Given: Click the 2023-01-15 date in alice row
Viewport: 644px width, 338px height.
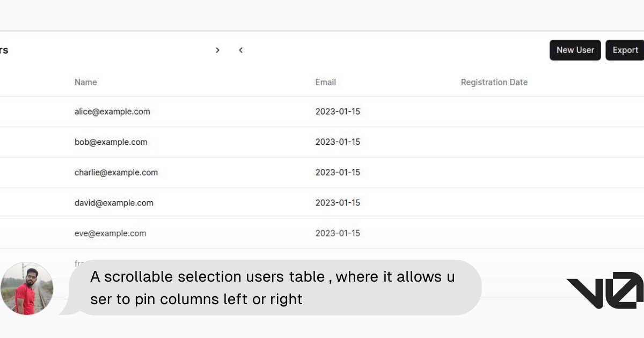Looking at the screenshot, I should click(x=338, y=112).
